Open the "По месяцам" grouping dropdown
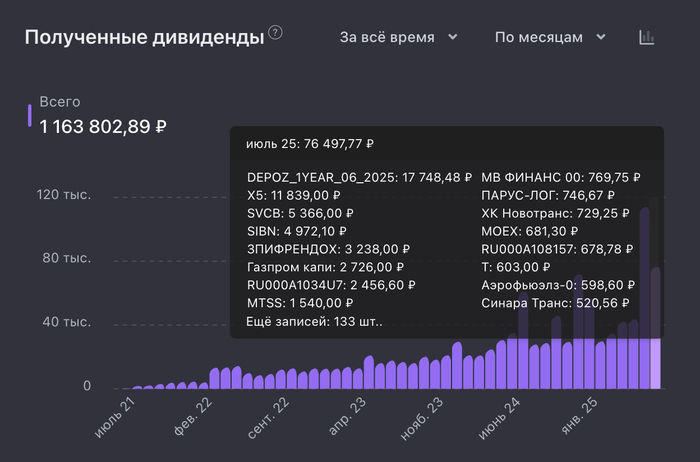Image resolution: width=700 pixels, height=462 pixels. [550, 37]
